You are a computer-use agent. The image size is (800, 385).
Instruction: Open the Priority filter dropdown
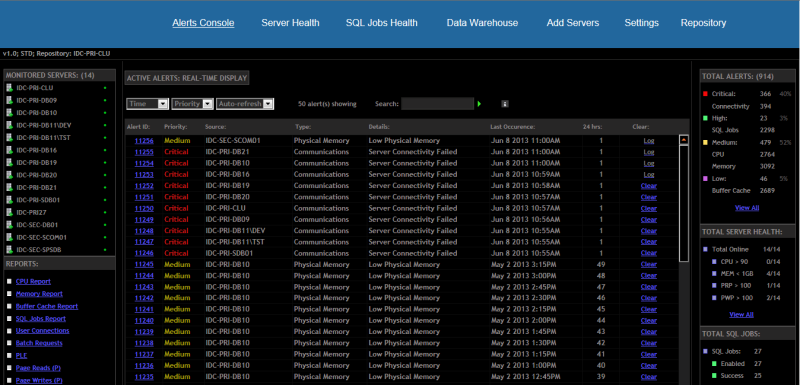[x=192, y=104]
